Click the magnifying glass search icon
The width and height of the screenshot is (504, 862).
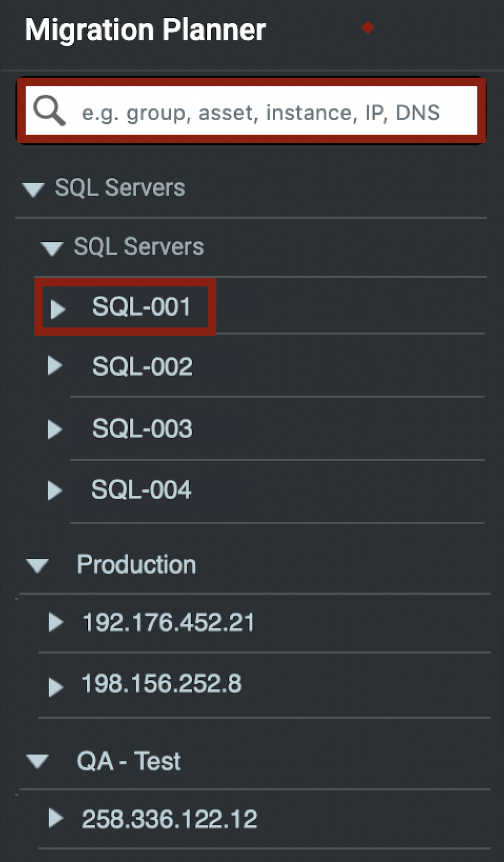[49, 110]
